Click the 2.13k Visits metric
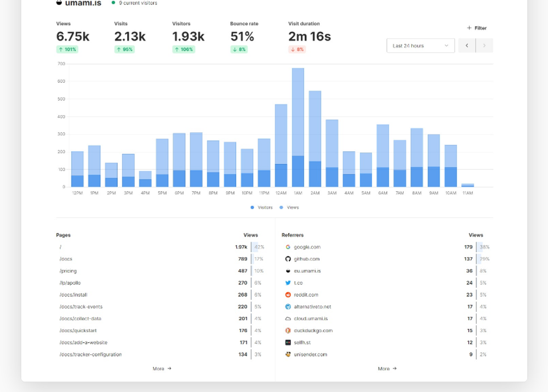Screen dimensions: 548x392 coord(130,36)
